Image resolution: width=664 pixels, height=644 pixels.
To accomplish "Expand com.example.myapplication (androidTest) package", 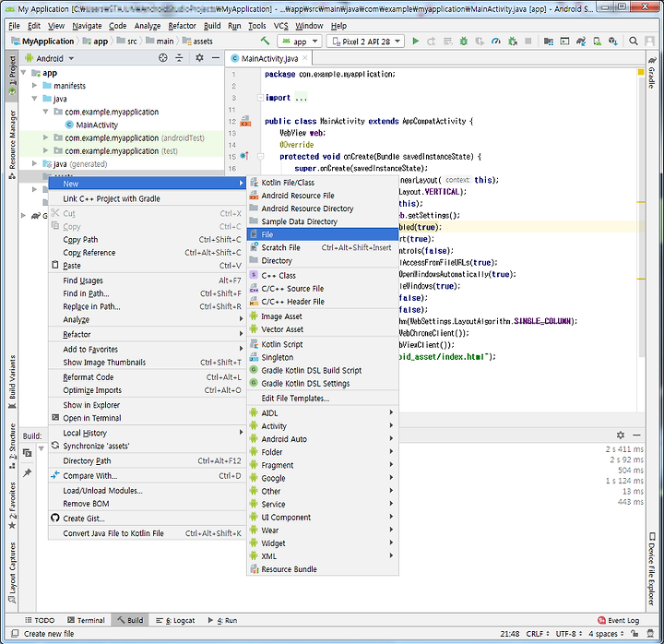I will pos(46,137).
